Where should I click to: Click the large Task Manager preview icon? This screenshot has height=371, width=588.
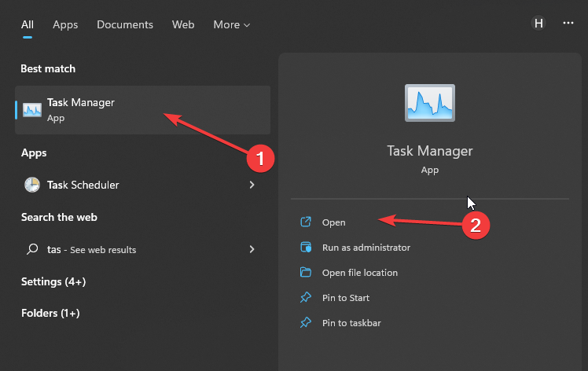coord(430,103)
